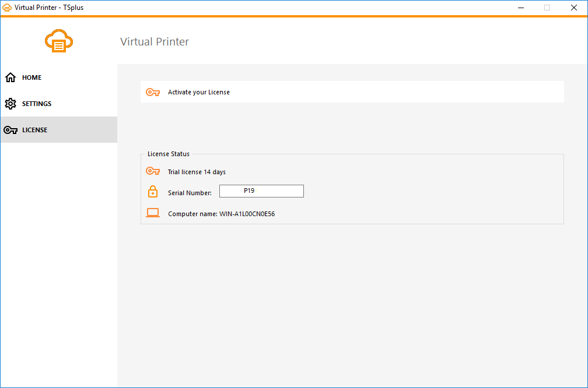
Task: Click the Virtual Printer page heading
Action: tap(154, 41)
